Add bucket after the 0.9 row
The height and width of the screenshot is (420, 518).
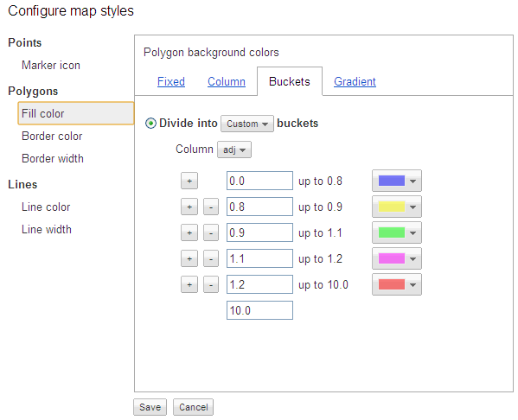point(189,232)
